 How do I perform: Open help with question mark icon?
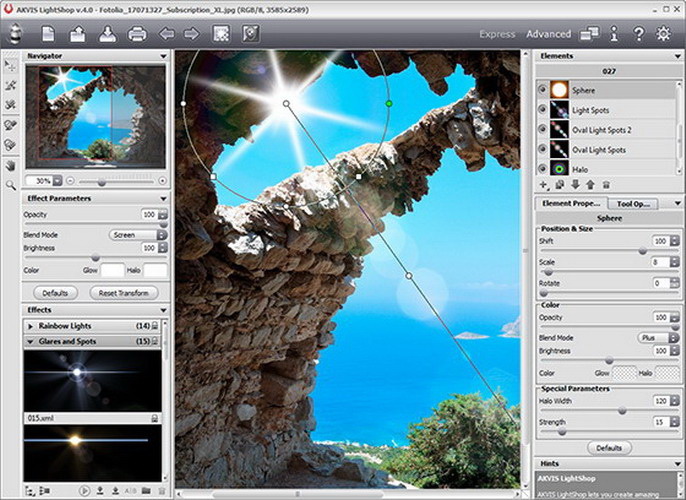click(639, 34)
